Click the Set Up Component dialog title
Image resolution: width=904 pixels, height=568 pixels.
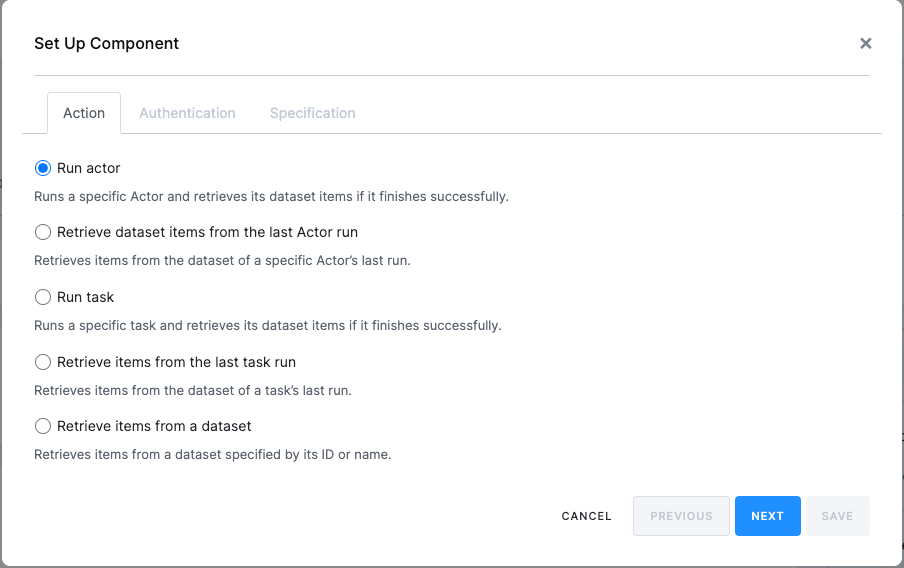point(107,43)
